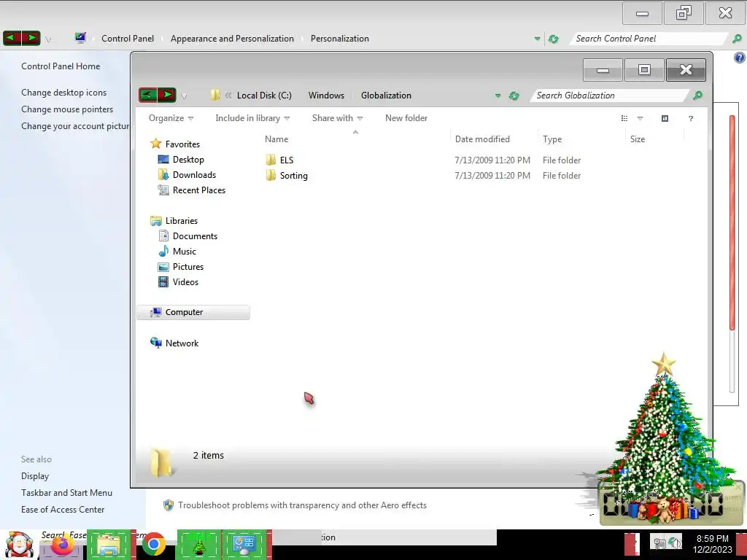Click Personalization breadcrumb in Control Panel

(x=340, y=39)
